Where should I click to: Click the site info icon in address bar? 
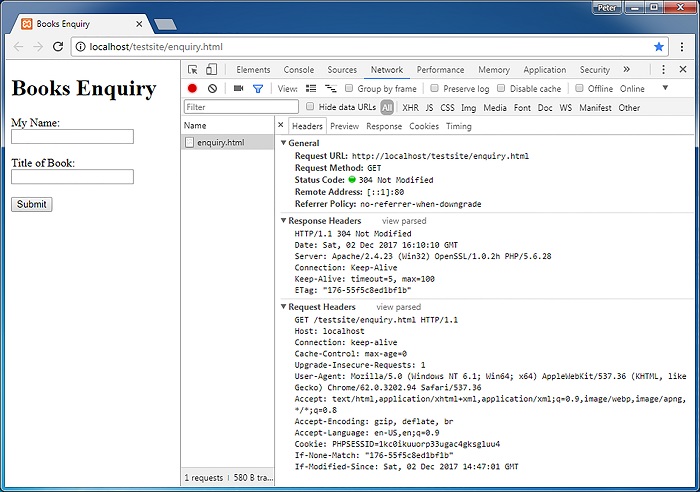[80, 46]
